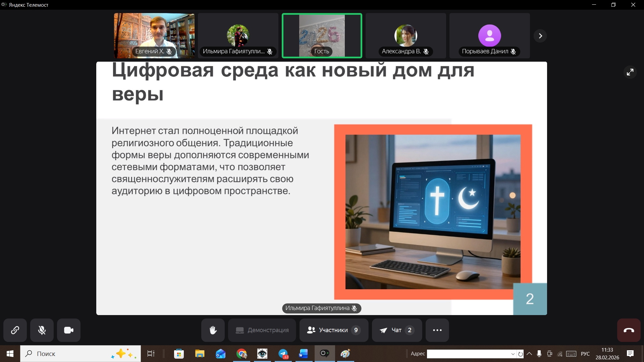Viewport: 644px width, 362px height.
Task: Raise hand in the meeting
Action: [x=213, y=330]
